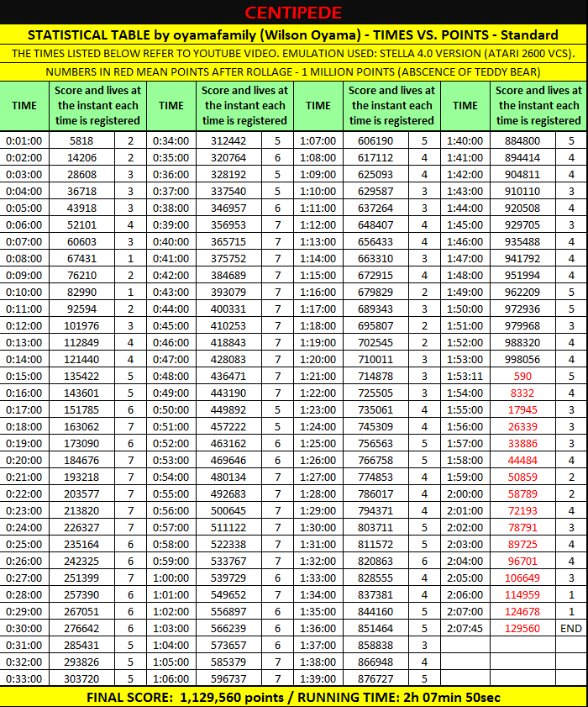Viewport: 588px width, 707px height.
Task: Click the END cell beside 129560
Action: 571,628
